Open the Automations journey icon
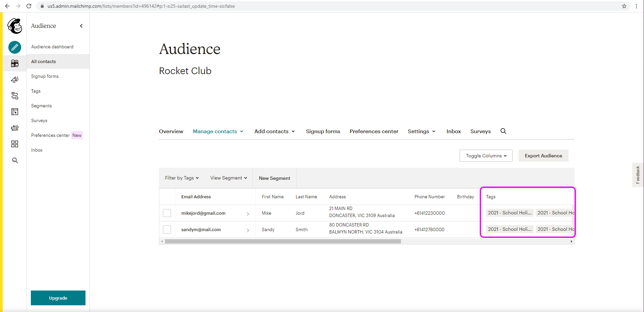Image resolution: width=644 pixels, height=312 pixels. (x=14, y=96)
